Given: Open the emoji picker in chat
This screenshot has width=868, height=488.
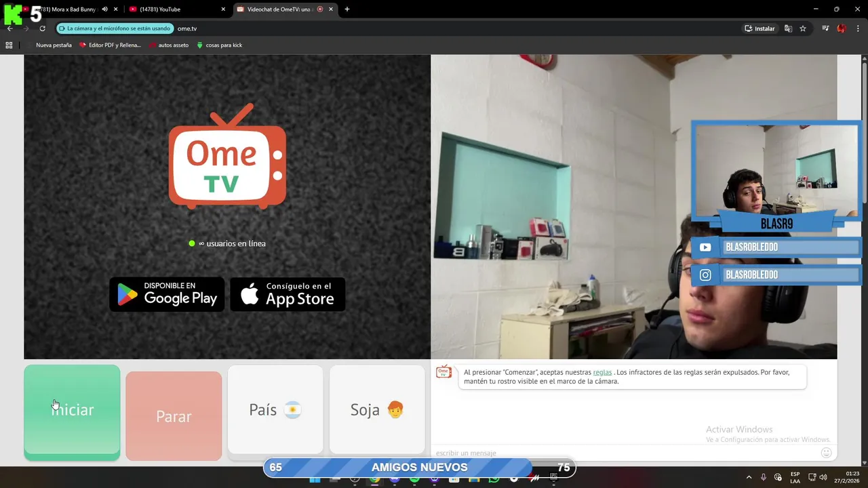Looking at the screenshot, I should pyautogui.click(x=826, y=453).
